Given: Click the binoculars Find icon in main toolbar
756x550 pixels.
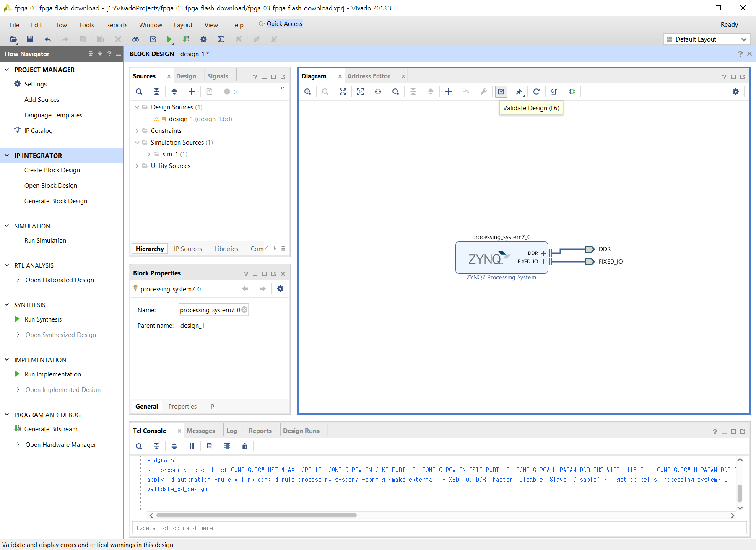Looking at the screenshot, I should [135, 39].
